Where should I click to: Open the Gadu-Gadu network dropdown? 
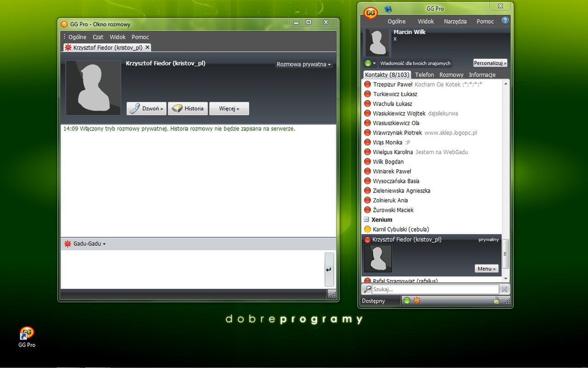89,244
